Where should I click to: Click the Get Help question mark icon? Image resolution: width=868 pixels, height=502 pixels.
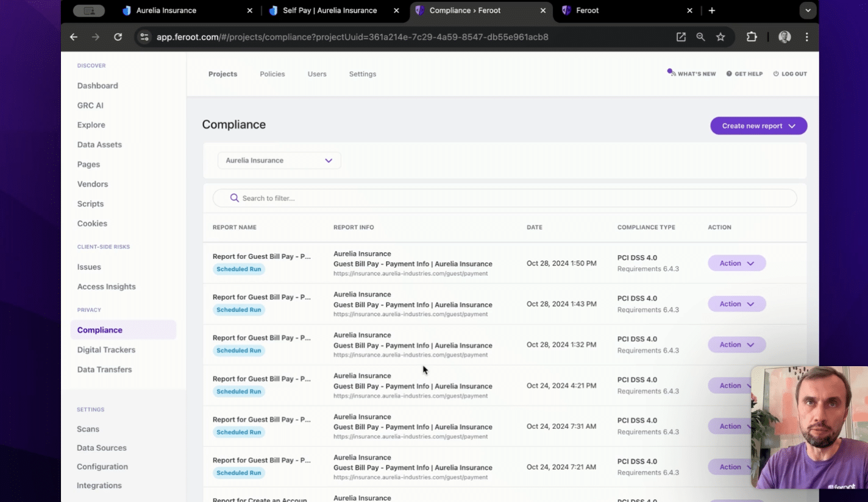729,73
